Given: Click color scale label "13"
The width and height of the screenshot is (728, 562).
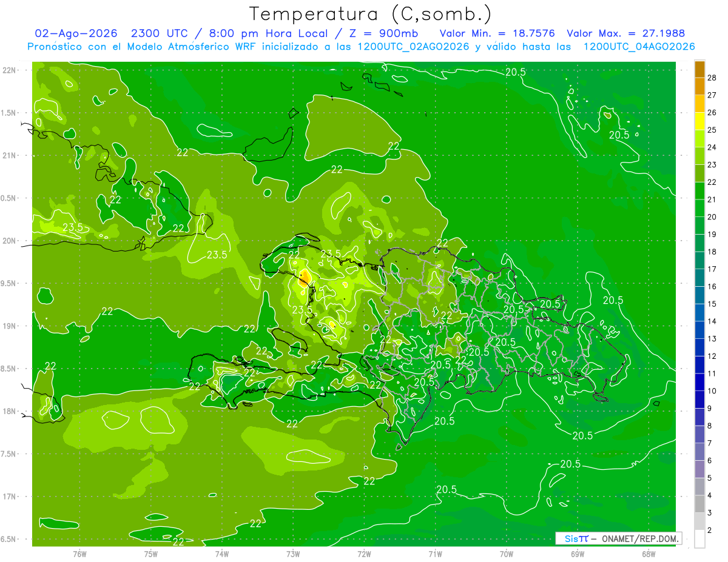Looking at the screenshot, I should pos(712,338).
